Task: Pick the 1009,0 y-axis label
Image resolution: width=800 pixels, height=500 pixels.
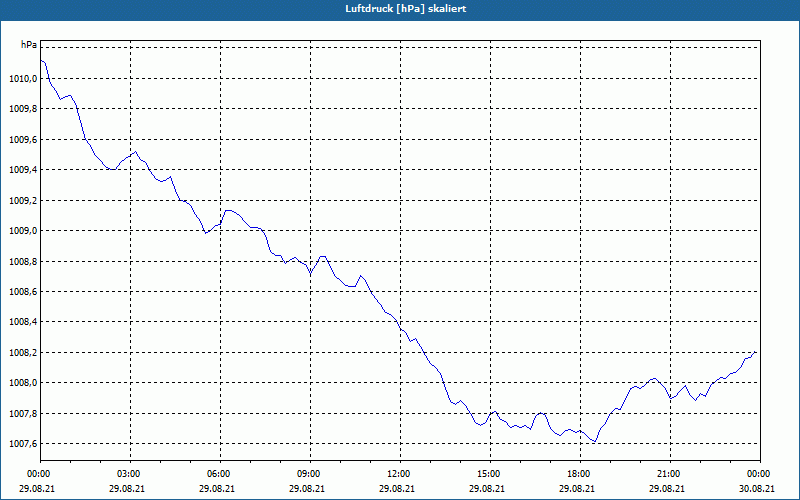Action: click(23, 231)
